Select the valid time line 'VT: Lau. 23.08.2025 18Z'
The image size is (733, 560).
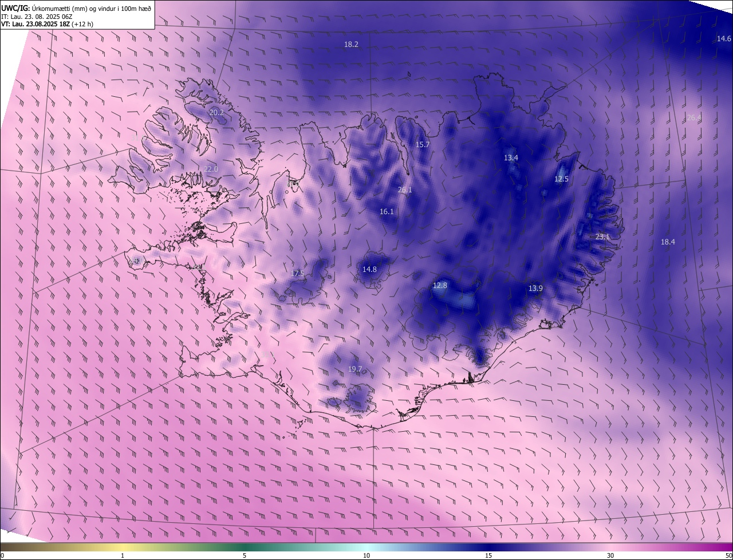point(35,24)
